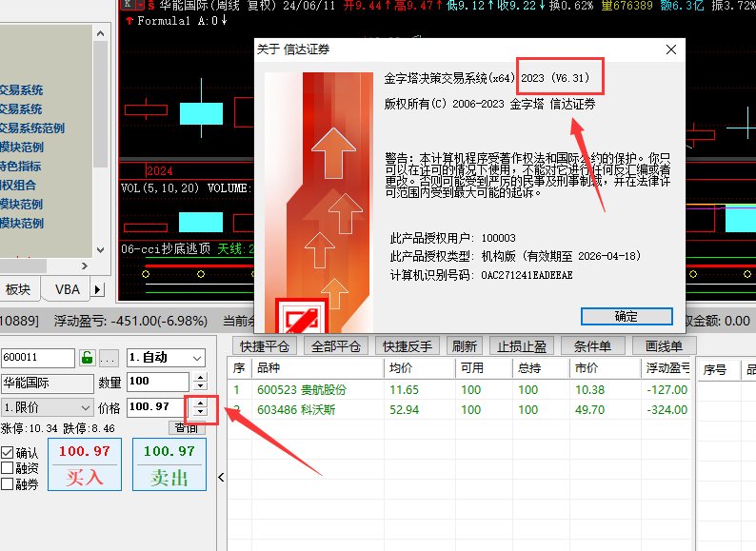
Task: Click market price cell 49.70
Action: pos(589,410)
